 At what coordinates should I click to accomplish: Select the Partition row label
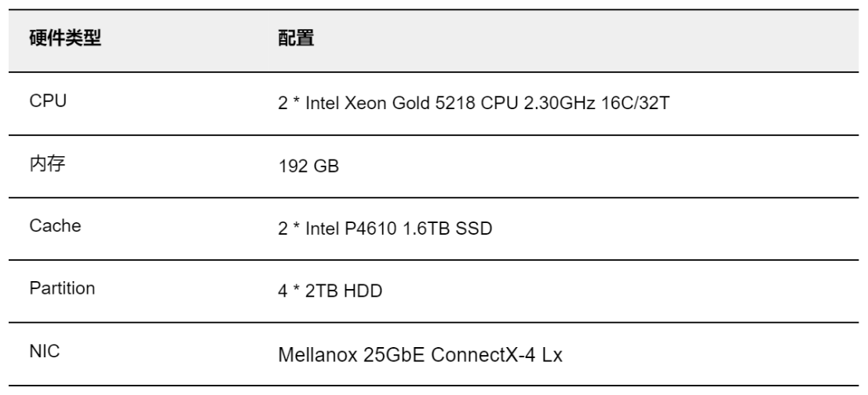point(63,289)
